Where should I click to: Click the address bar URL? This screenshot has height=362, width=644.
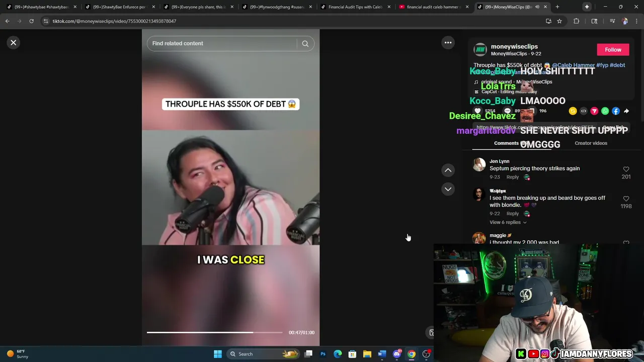[x=114, y=21]
